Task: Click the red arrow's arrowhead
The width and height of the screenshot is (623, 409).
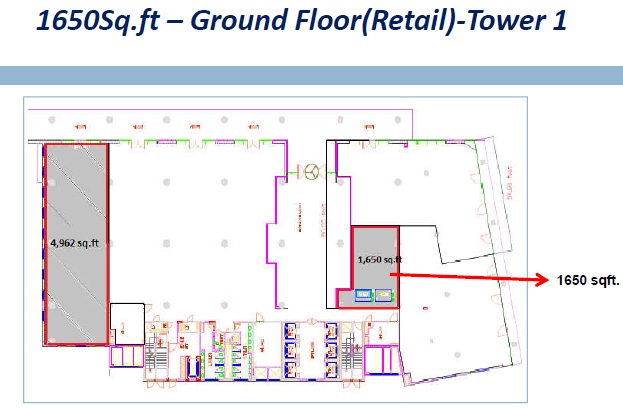Action: tap(538, 276)
